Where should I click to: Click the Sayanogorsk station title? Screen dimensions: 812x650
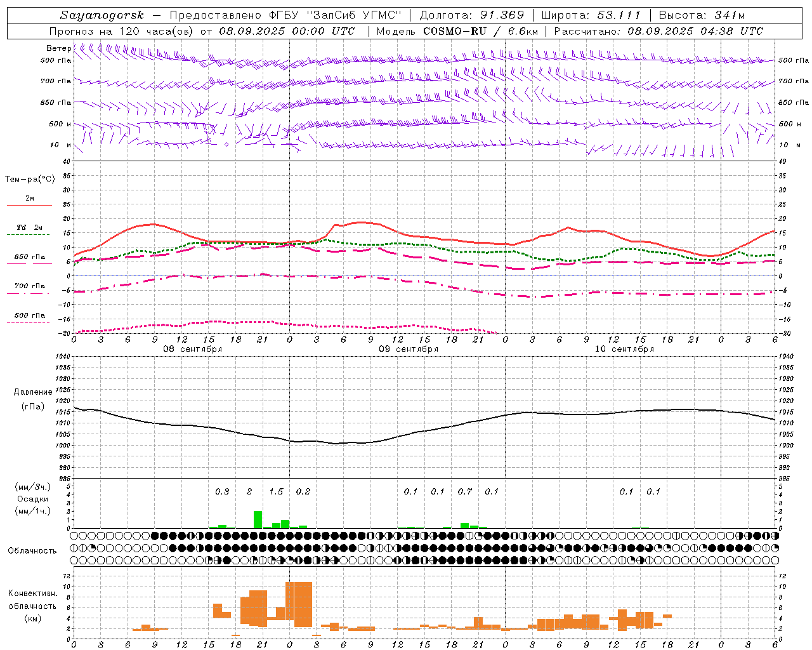pos(102,15)
